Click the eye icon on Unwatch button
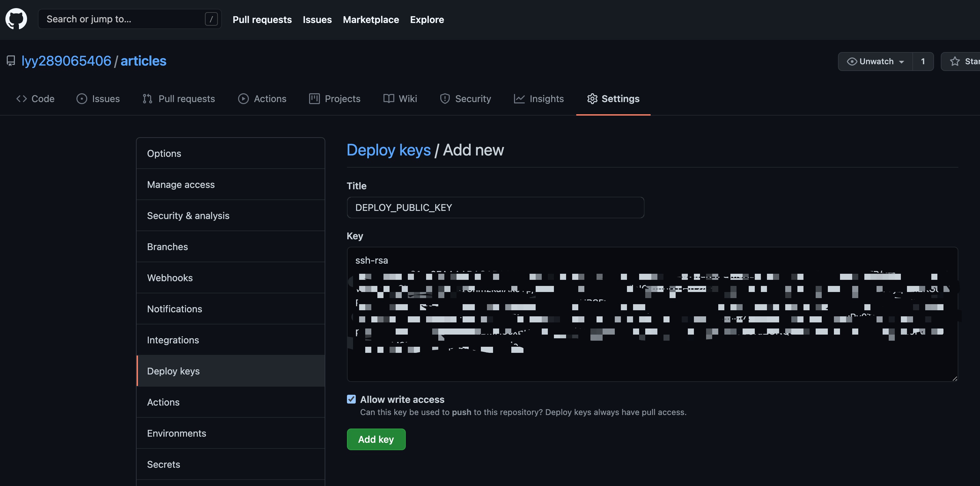The width and height of the screenshot is (980, 486). point(852,62)
